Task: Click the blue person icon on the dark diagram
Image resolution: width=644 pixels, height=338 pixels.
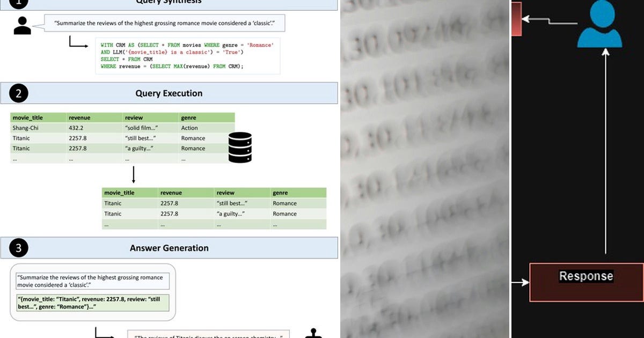Action: tap(599, 24)
